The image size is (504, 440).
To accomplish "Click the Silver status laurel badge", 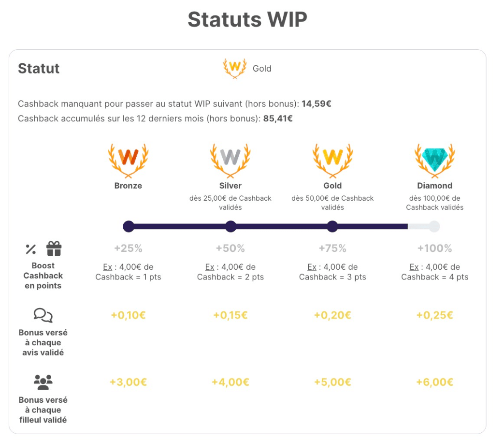I will [230, 159].
